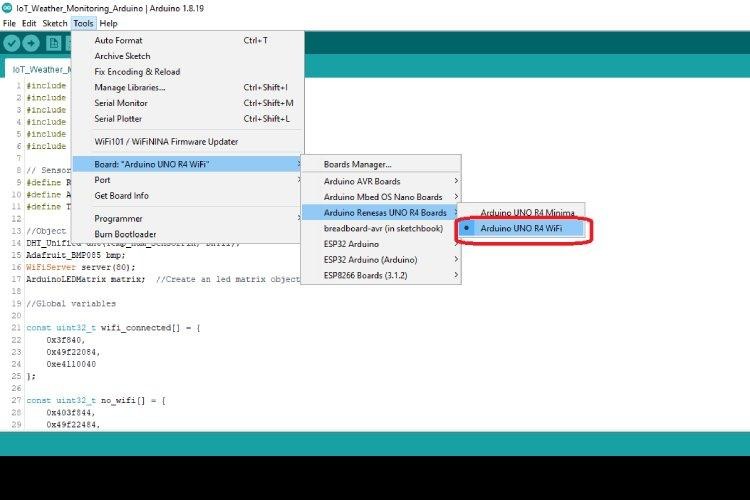This screenshot has width=750, height=500.
Task: Select Fix Encoding & Reload
Action: [x=188, y=72]
